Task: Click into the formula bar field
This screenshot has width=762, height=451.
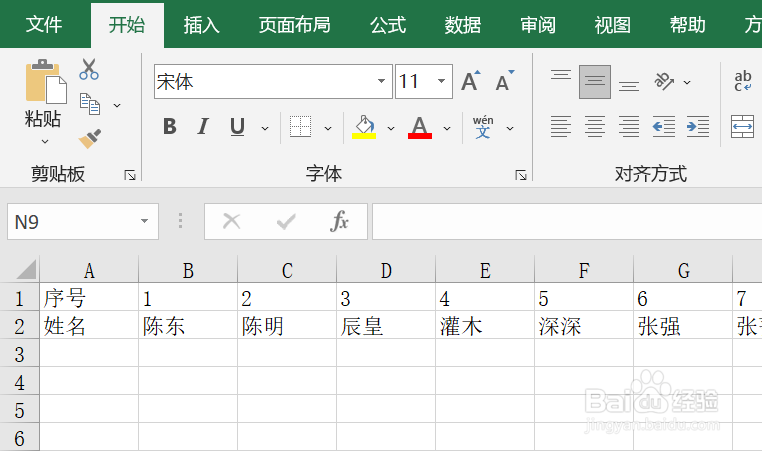Action: 567,222
